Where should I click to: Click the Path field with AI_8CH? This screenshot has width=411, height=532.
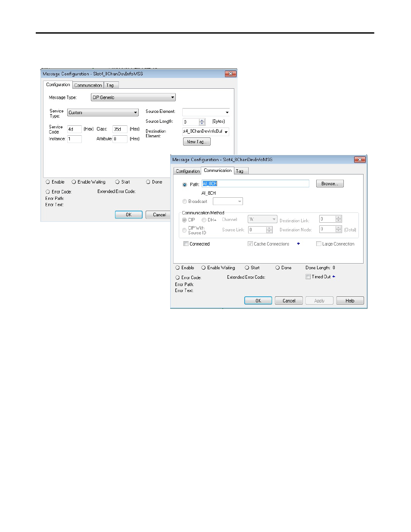[255, 184]
